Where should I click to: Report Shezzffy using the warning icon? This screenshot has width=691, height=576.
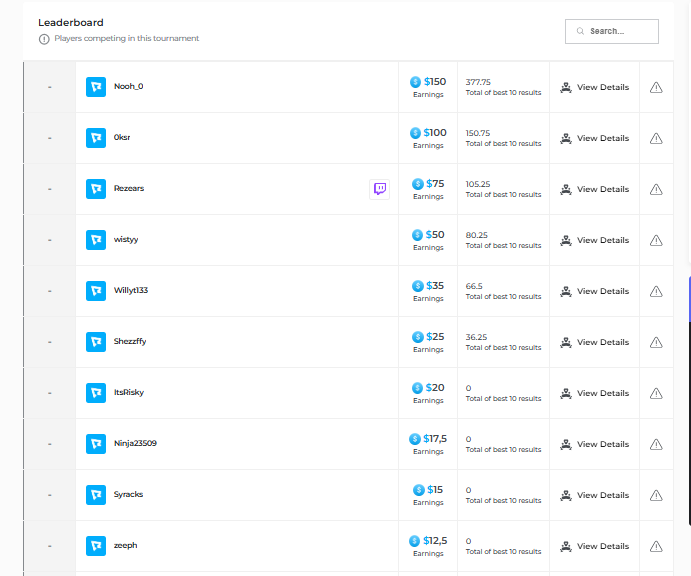[x=656, y=342]
